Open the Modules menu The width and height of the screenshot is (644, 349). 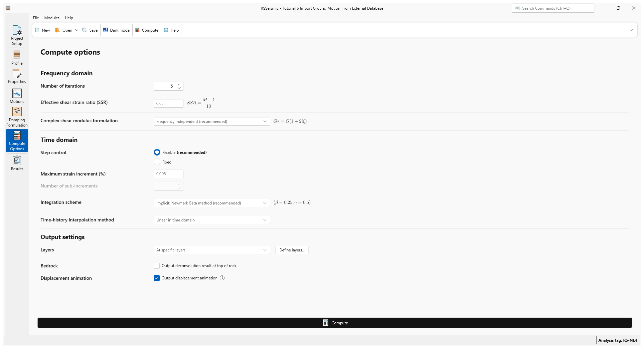tap(52, 18)
